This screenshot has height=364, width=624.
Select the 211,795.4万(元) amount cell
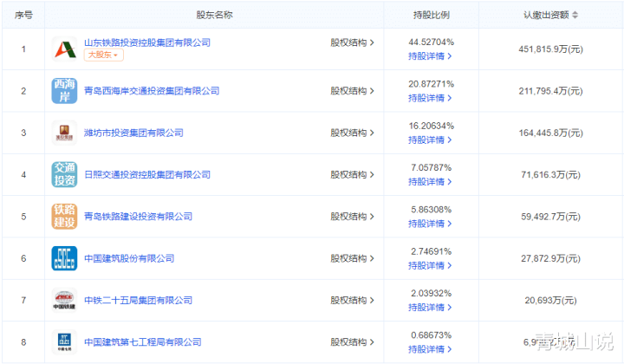point(551,91)
